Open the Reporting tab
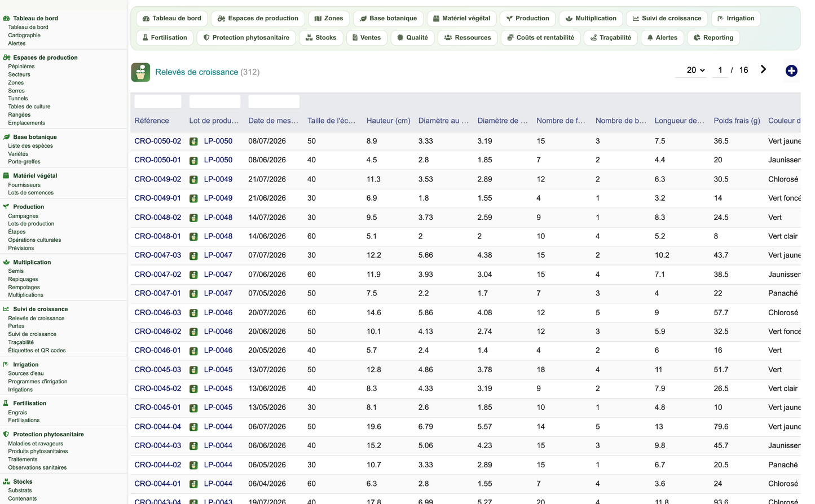The image size is (815, 504). coord(713,38)
